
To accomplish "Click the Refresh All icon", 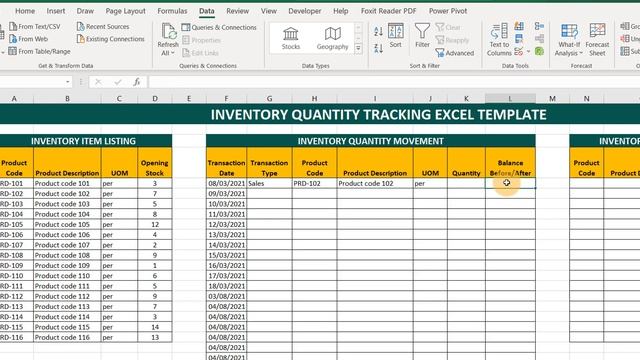I will [168, 31].
